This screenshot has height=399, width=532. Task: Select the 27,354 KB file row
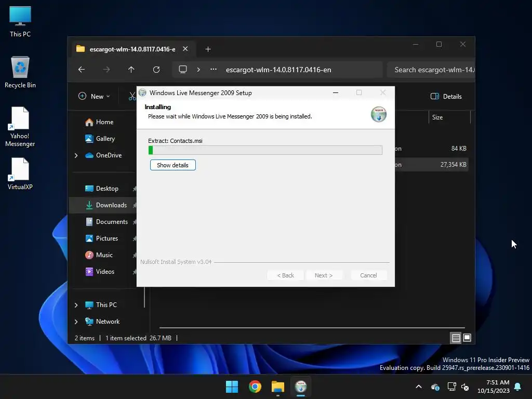click(431, 165)
